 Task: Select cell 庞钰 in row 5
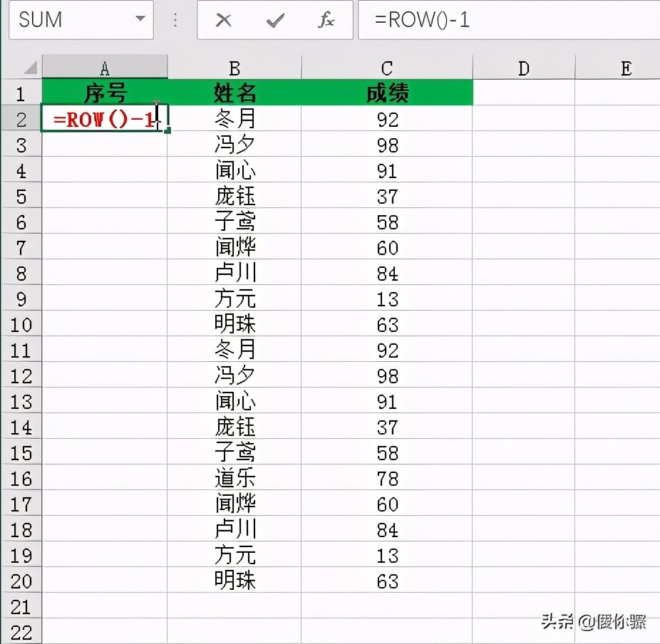pos(234,196)
